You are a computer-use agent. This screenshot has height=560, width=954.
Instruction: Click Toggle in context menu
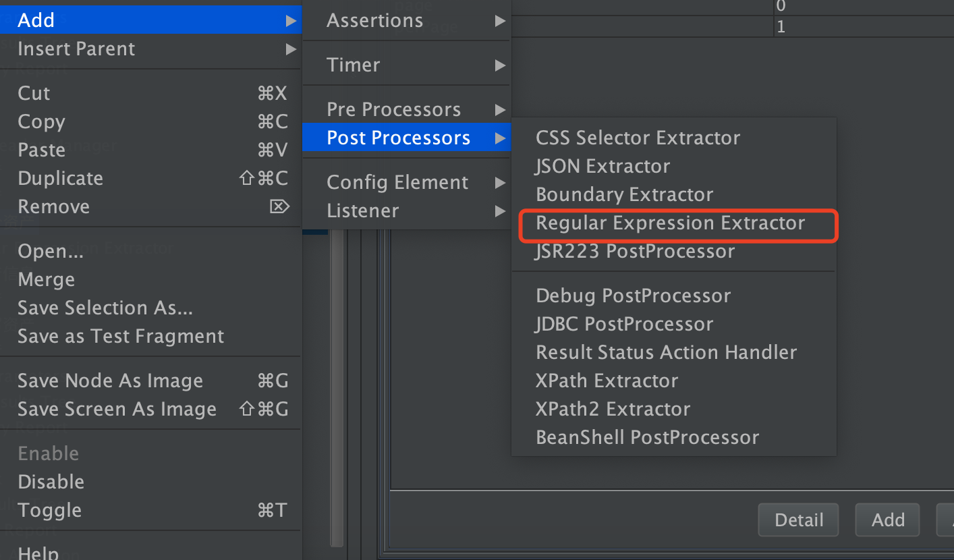(x=50, y=511)
